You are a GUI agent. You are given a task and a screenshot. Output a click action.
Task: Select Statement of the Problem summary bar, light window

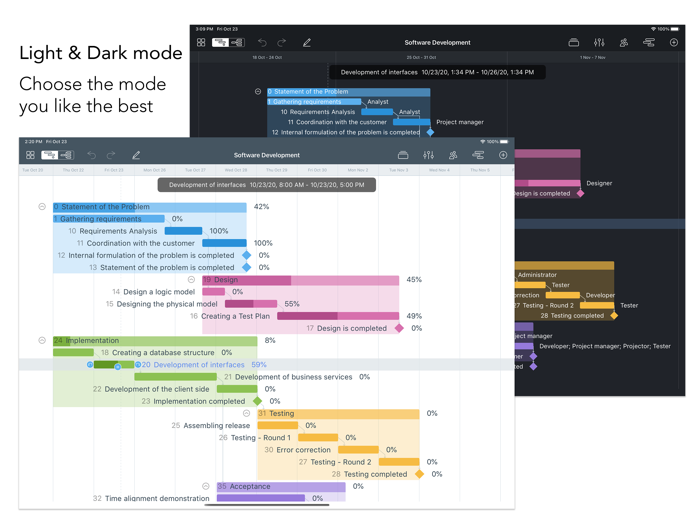(150, 207)
